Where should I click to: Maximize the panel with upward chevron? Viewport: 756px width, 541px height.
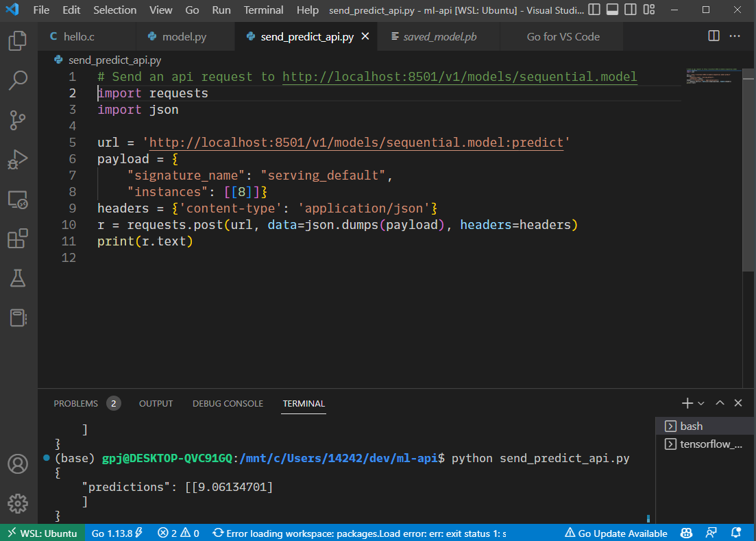pyautogui.click(x=718, y=403)
